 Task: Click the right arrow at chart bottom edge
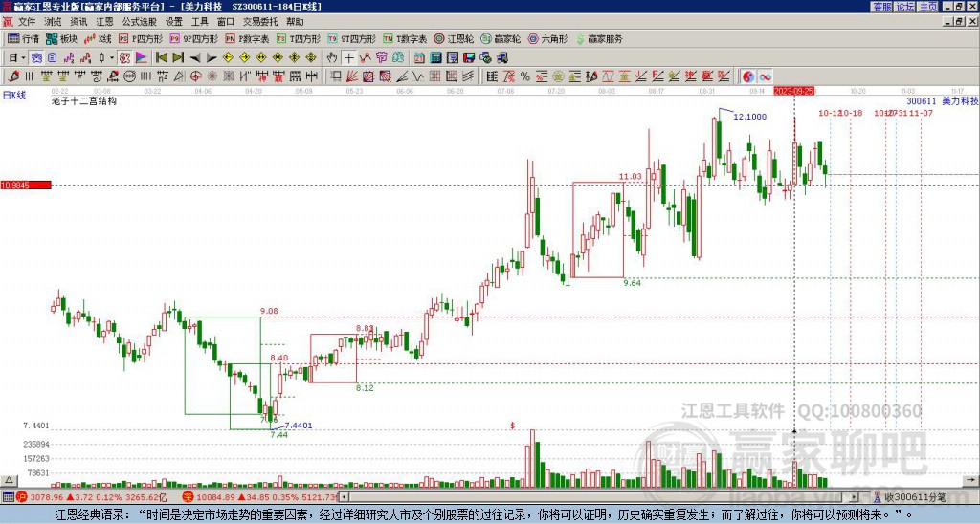971,480
